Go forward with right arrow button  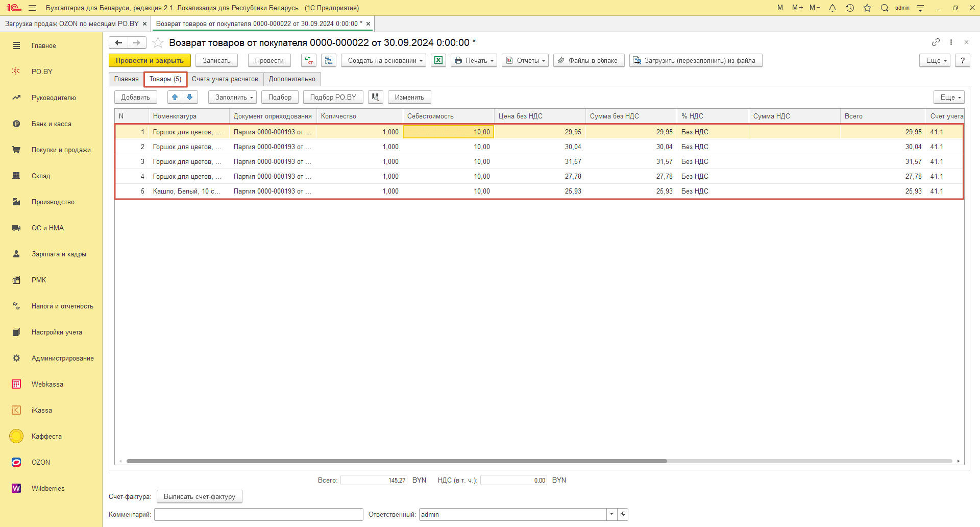pyautogui.click(x=137, y=42)
